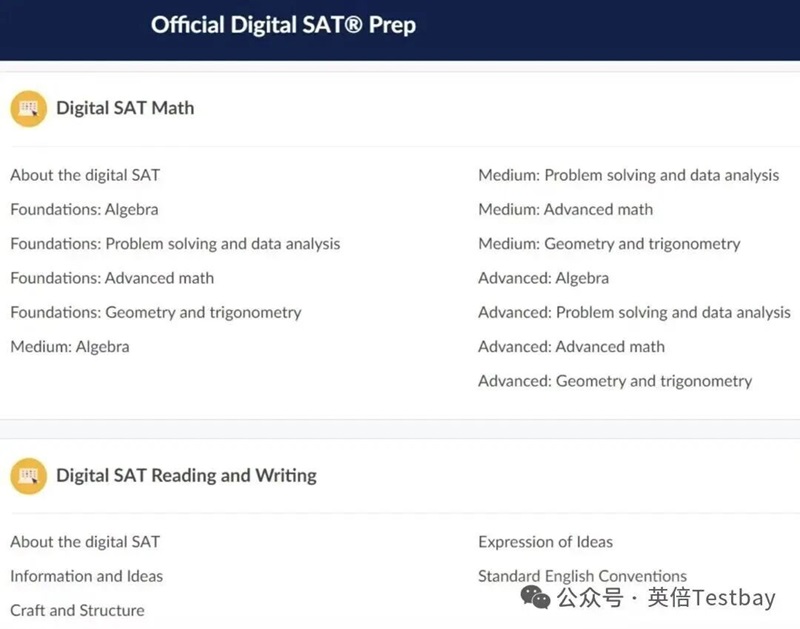The height and width of the screenshot is (629, 800).
Task: Go to Expression of Ideas unit
Action: pyautogui.click(x=545, y=542)
